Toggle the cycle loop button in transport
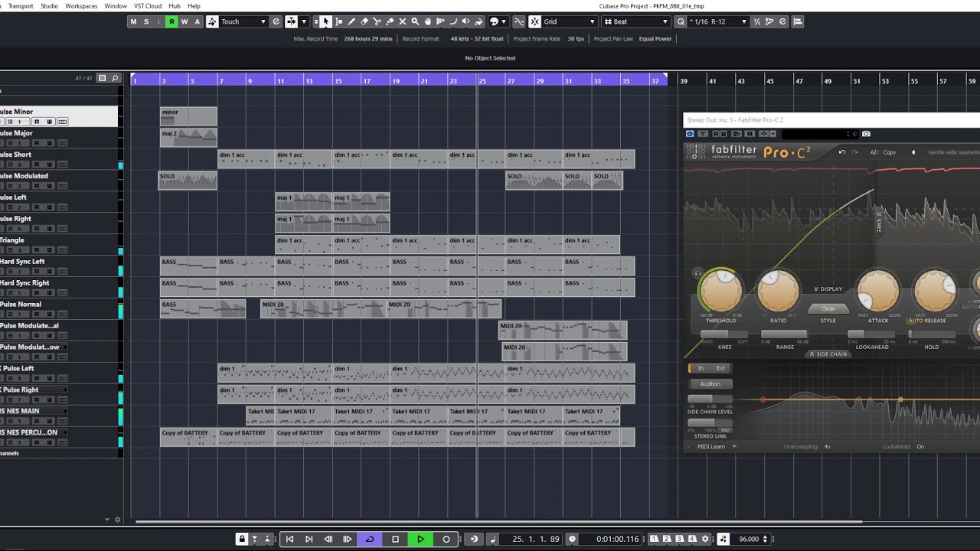The image size is (980, 551). tap(370, 539)
